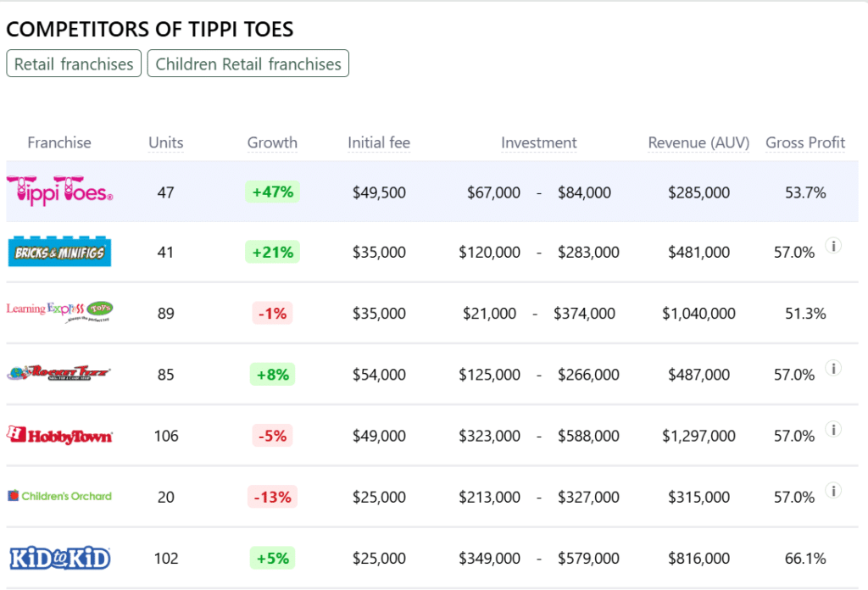This screenshot has height=590, width=868.
Task: Click the $49,000 initial fee
Action: (x=379, y=436)
